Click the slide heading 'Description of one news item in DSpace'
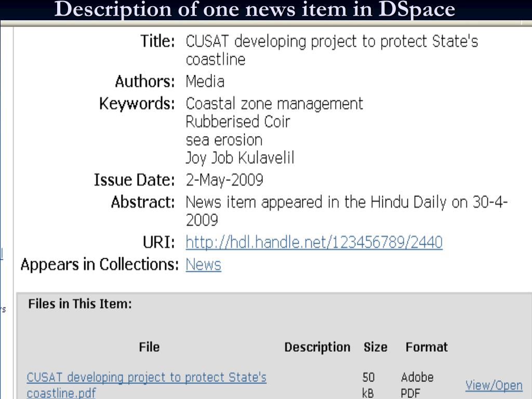532x399 pixels. 255,9
